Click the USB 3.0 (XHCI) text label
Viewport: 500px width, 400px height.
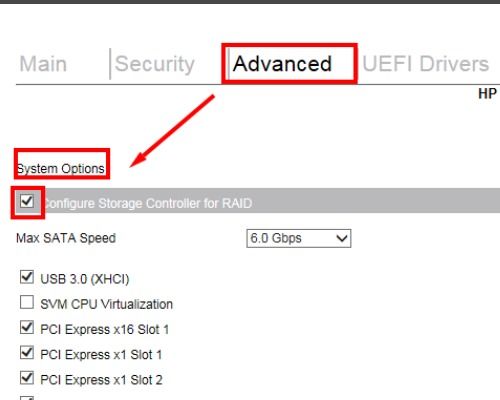point(85,279)
